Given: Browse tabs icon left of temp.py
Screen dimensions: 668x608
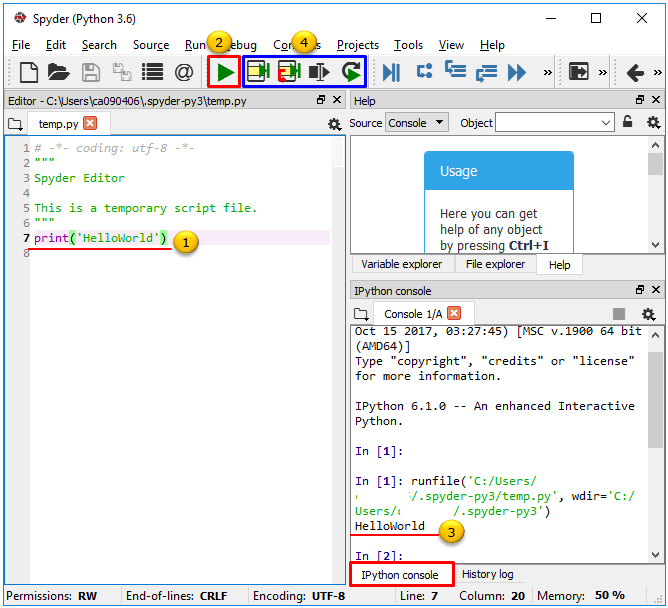Looking at the screenshot, I should tap(15, 124).
